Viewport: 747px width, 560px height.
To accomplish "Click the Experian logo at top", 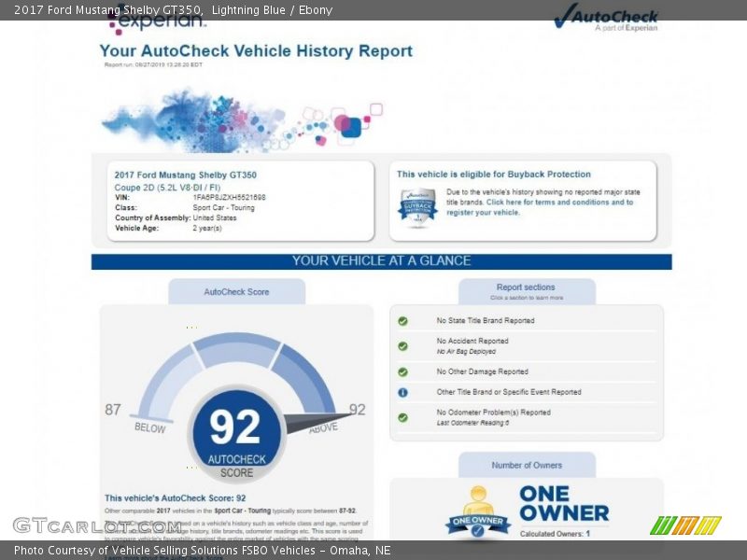I will (x=157, y=19).
